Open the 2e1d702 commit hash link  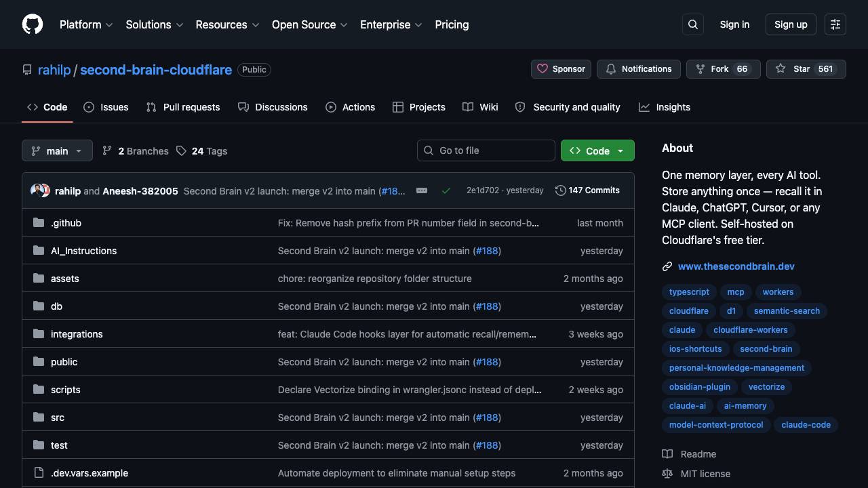click(x=483, y=190)
